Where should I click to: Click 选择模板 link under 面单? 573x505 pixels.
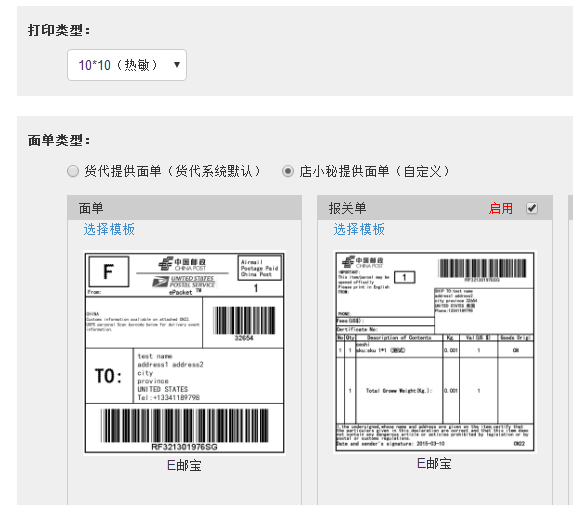pos(109,229)
